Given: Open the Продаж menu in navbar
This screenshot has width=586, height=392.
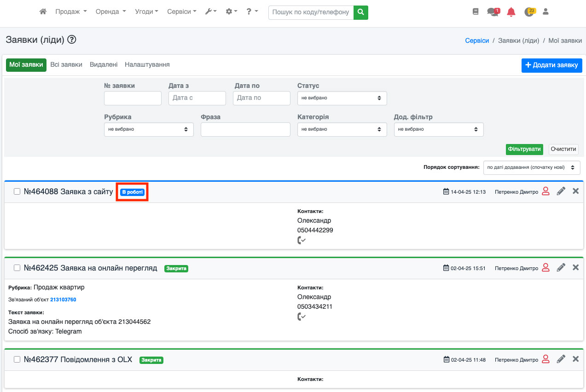Looking at the screenshot, I should 71,12.
